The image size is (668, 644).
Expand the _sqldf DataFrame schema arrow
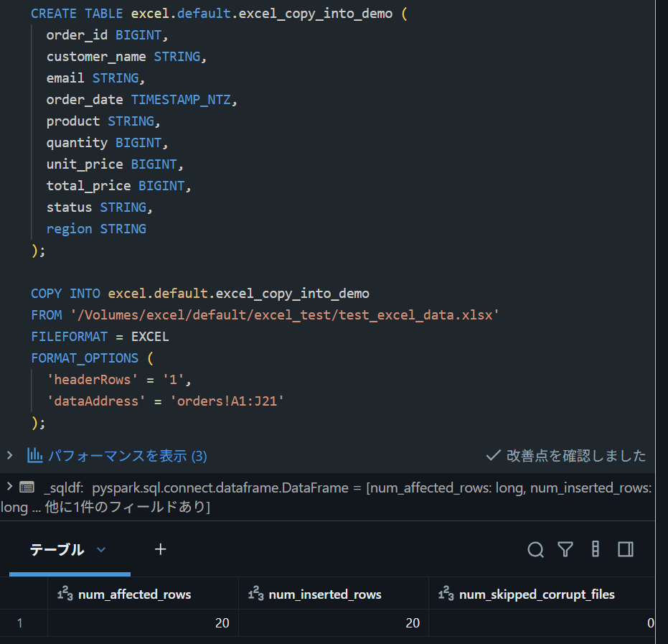click(9, 486)
